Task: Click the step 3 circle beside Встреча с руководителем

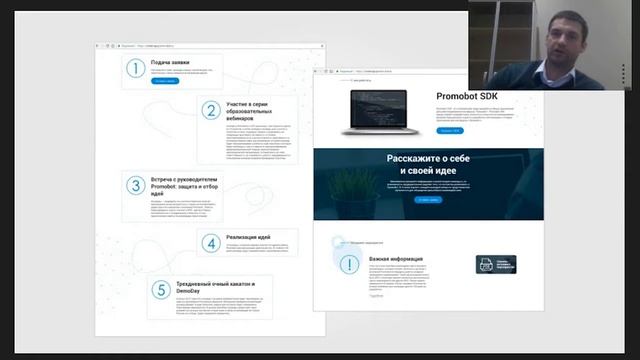Action: [136, 185]
